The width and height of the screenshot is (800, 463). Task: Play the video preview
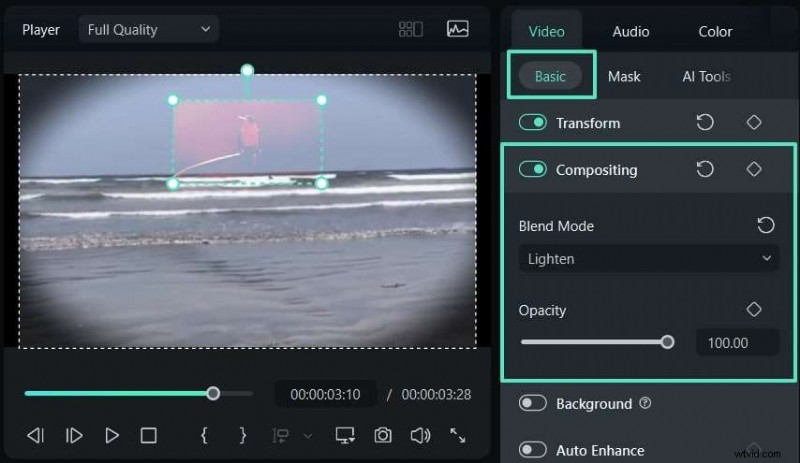coord(112,435)
